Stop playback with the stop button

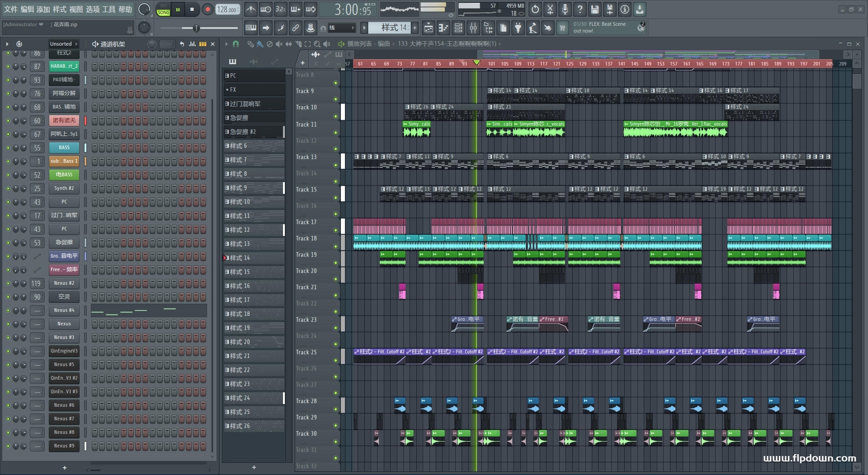click(192, 9)
